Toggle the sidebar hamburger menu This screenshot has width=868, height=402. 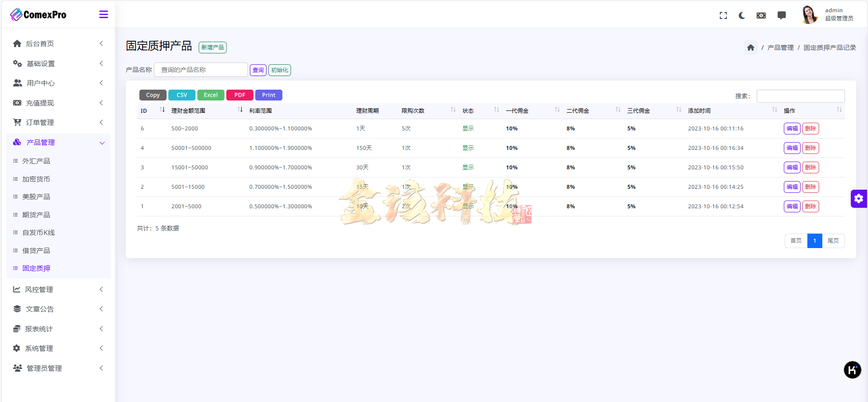coord(104,14)
